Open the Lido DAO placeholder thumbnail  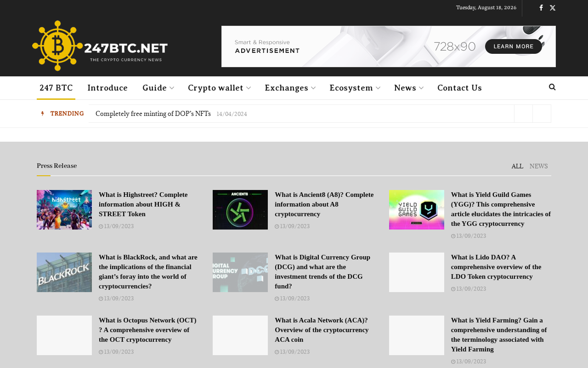(x=417, y=272)
